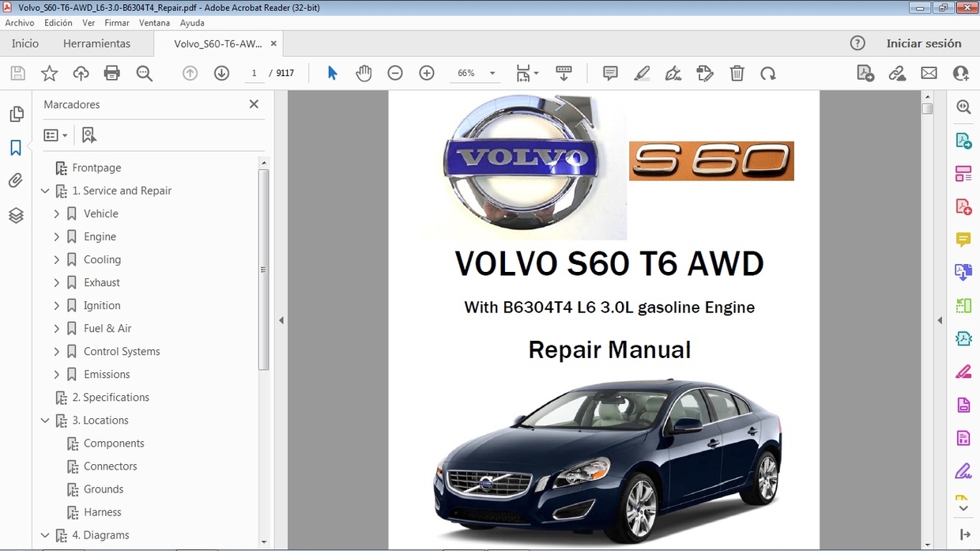Expand the Engine bookmark
The height and width of the screenshot is (551, 980).
pyautogui.click(x=56, y=236)
